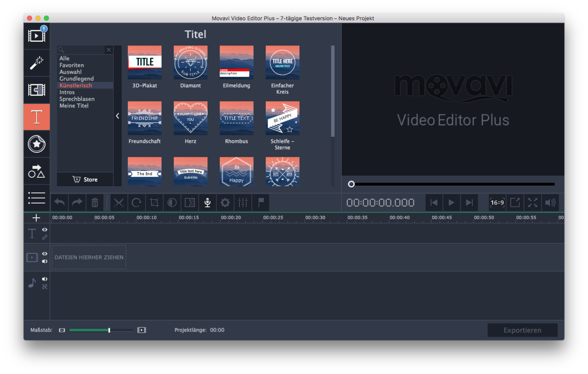Open the audio equalizer sliders icon
The height and width of the screenshot is (374, 588).
point(243,203)
